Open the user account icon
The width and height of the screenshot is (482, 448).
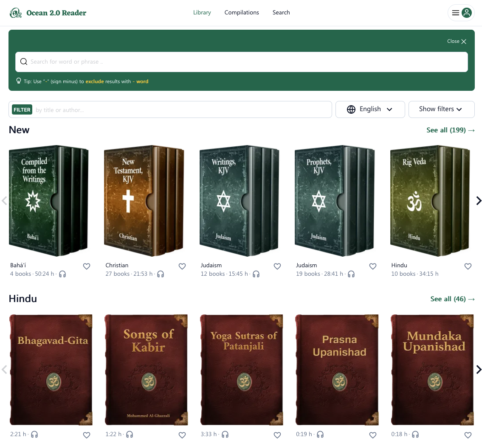point(467,13)
